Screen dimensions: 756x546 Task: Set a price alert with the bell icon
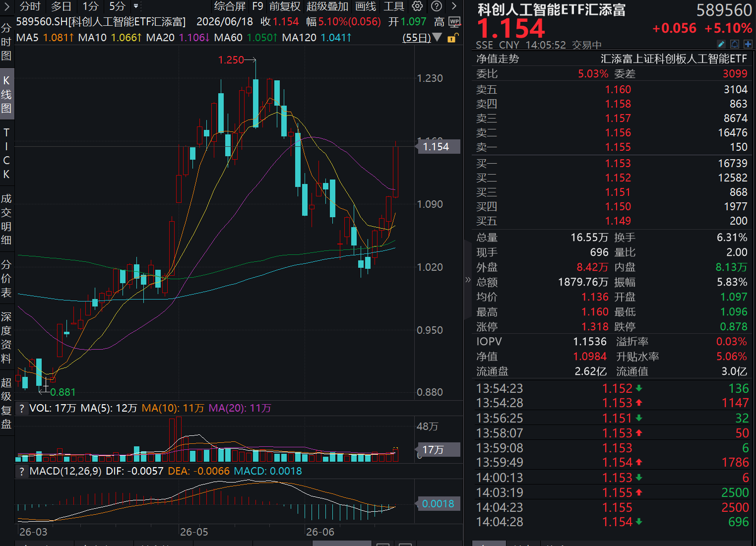point(735,44)
